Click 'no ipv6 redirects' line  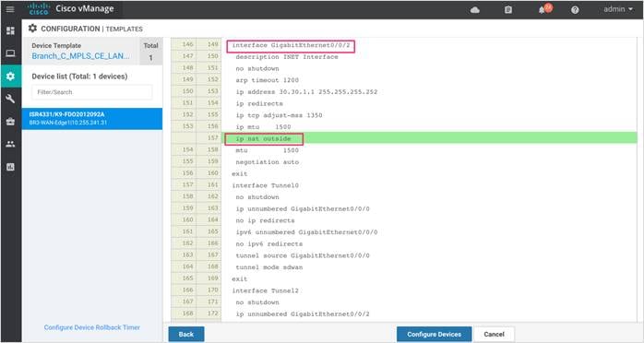(269, 243)
